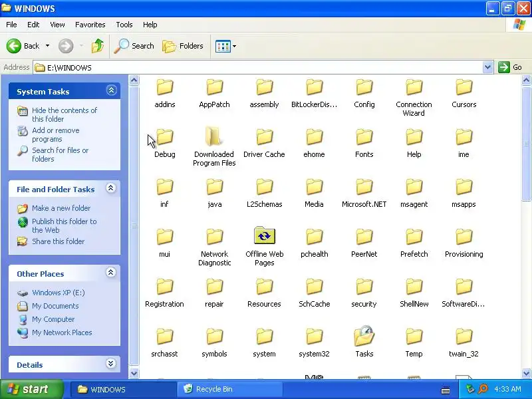Open the Search magnifier tool
Viewport: 532px width, 399px height.
tap(134, 46)
